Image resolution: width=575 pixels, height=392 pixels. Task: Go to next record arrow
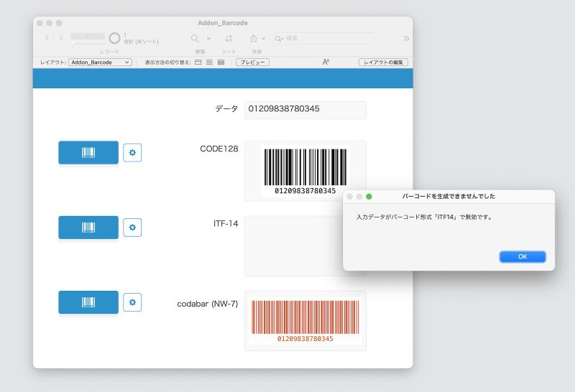point(61,38)
